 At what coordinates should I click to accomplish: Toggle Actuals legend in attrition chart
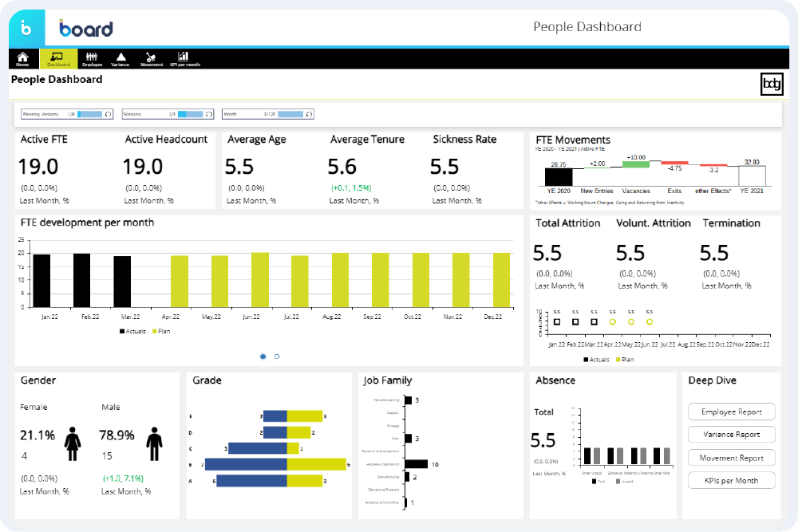(596, 360)
